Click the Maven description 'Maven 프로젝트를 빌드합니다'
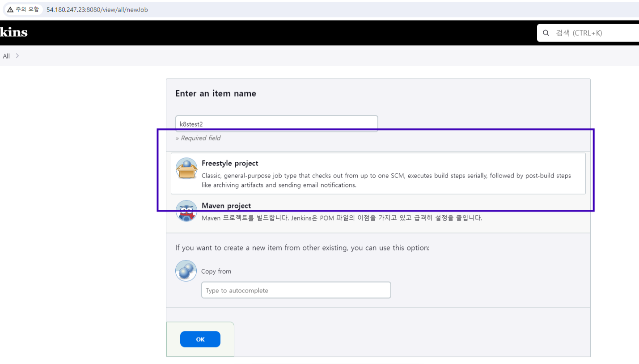This screenshot has width=639, height=364. pos(342,218)
